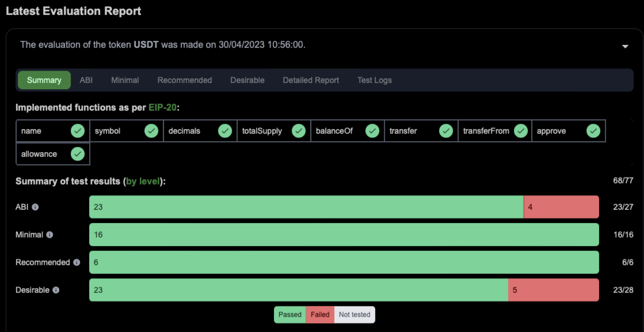Viewport: 644px width, 332px height.
Task: Click the 'by level' link
Action: pyautogui.click(x=143, y=181)
